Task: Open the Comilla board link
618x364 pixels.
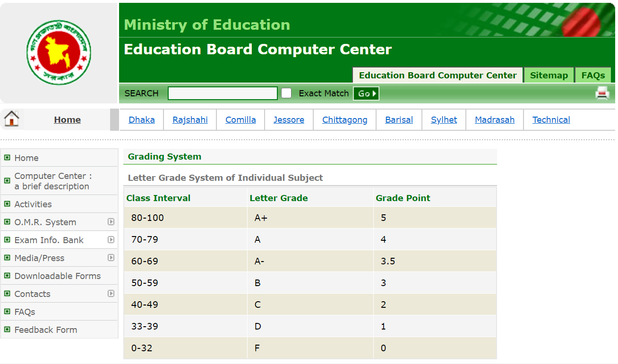Action: pyautogui.click(x=240, y=120)
